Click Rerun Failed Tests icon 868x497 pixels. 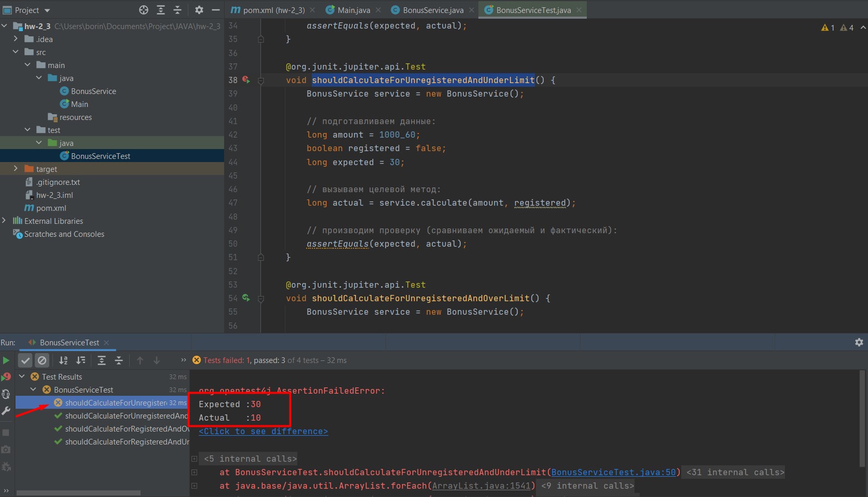[x=6, y=377]
